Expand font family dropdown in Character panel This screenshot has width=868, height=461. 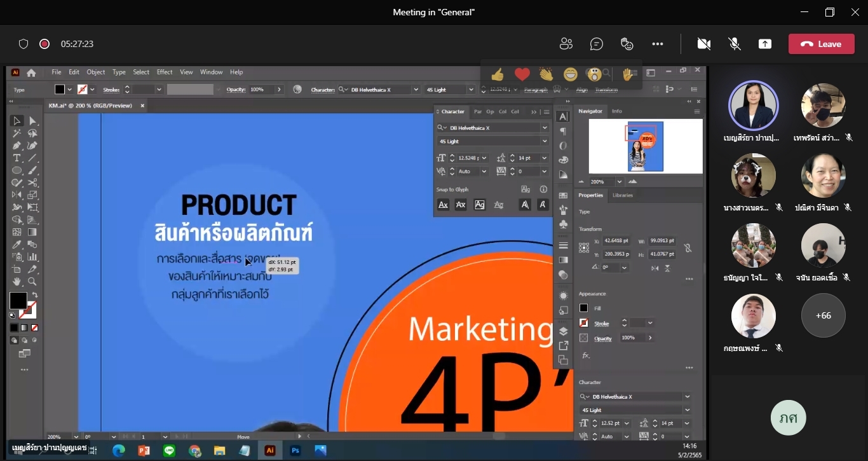coord(545,128)
